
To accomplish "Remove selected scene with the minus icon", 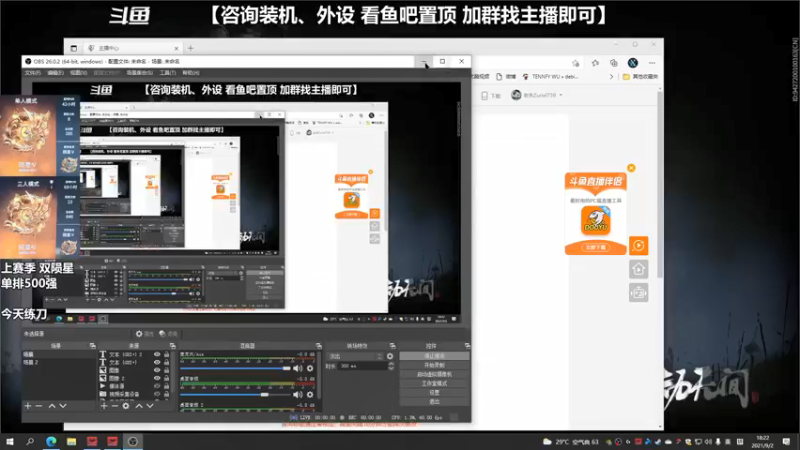I will click(39, 406).
